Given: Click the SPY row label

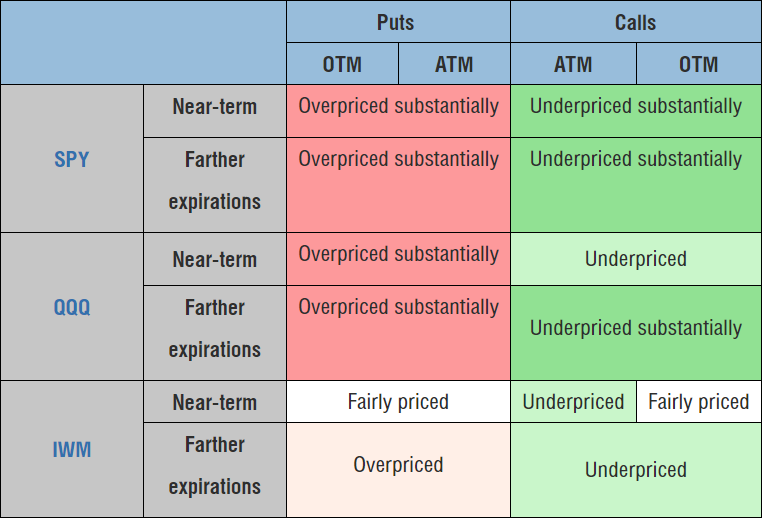Looking at the screenshot, I should (x=72, y=159).
